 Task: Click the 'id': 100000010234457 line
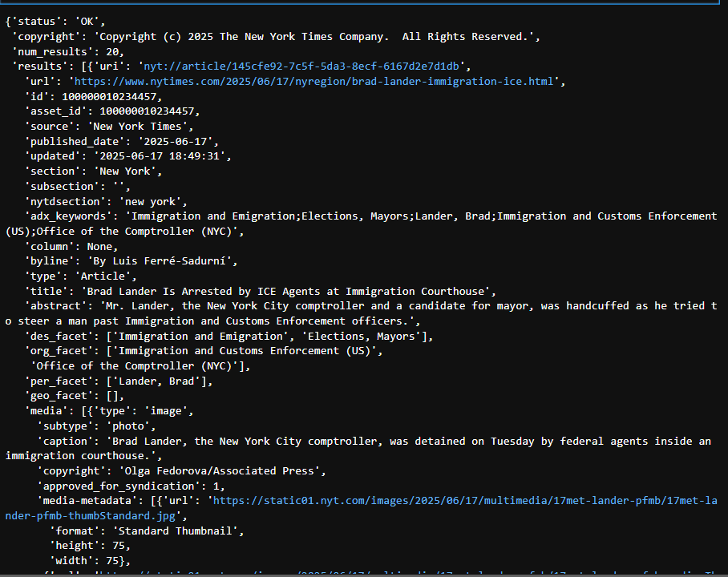pos(93,96)
